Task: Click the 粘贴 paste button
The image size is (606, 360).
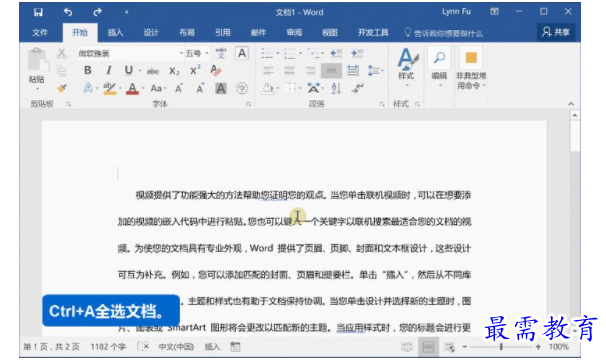Action: [x=37, y=70]
